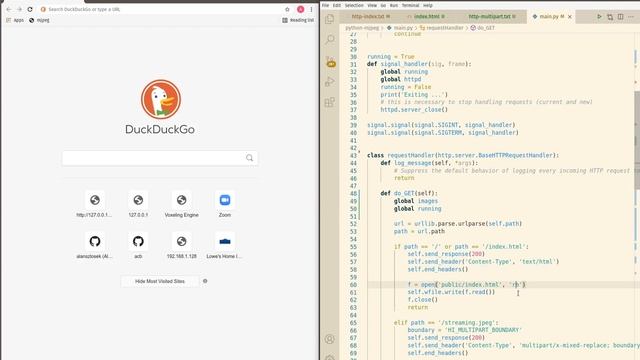The image size is (640, 360).
Task: Go forward in browser
Action: click(x=19, y=9)
